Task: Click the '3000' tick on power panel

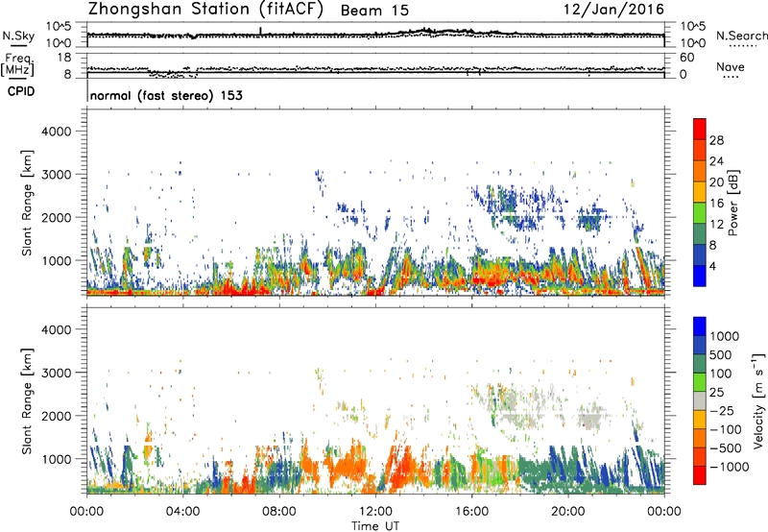Action: click(x=56, y=175)
